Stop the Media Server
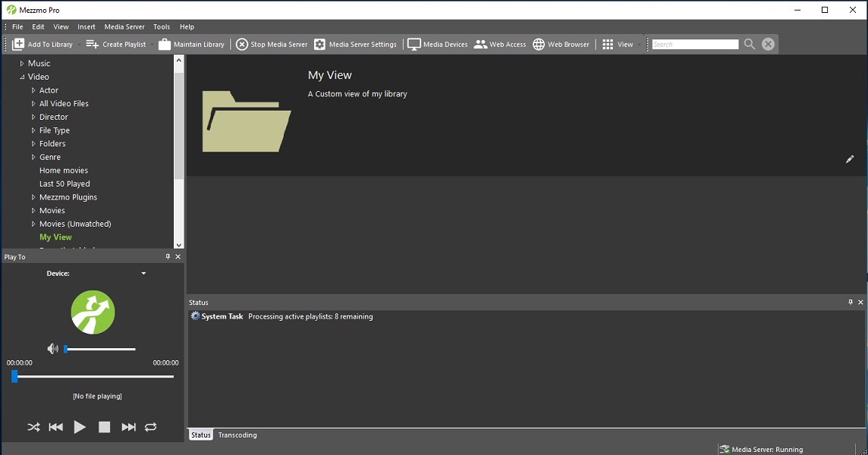868x455 pixels. pyautogui.click(x=272, y=44)
